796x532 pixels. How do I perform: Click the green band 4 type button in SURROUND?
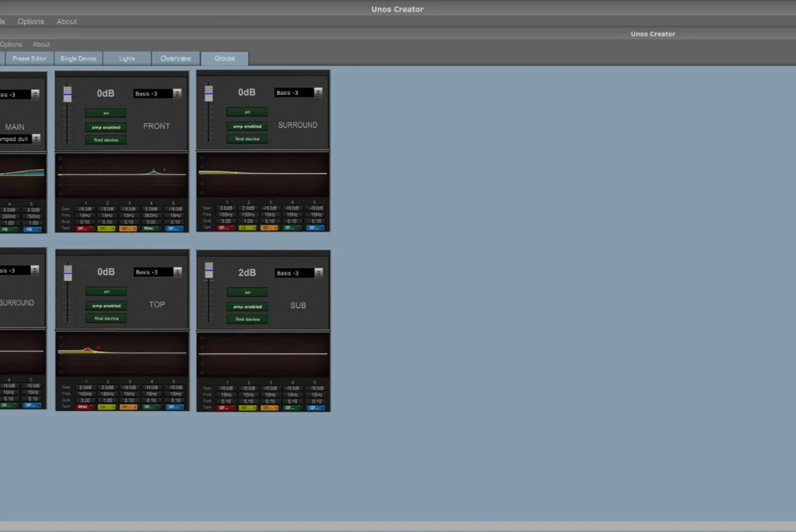[292, 228]
